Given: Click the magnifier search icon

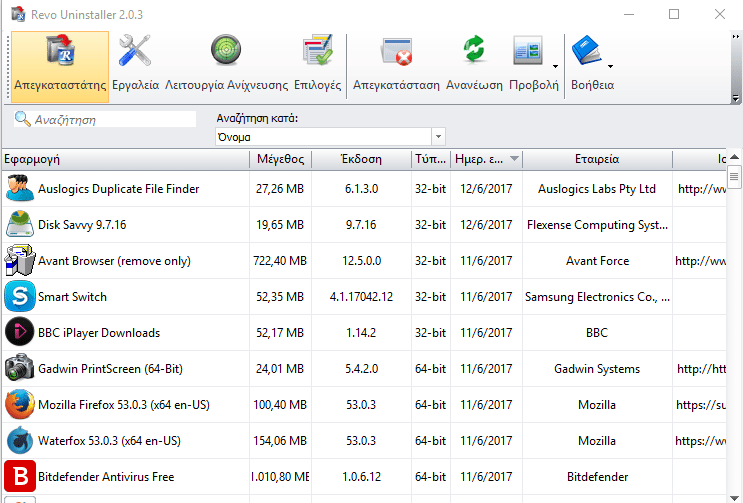Looking at the screenshot, I should click(22, 119).
